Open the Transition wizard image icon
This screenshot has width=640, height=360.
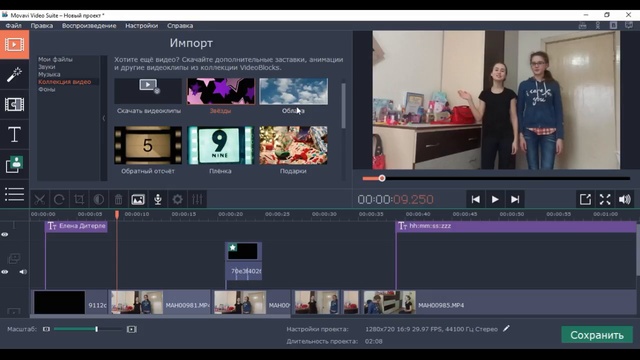click(138, 200)
